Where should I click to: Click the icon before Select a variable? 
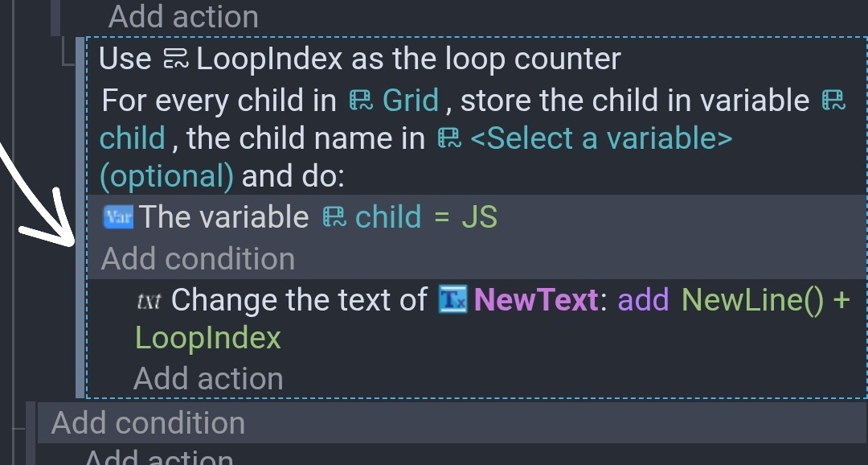(449, 138)
